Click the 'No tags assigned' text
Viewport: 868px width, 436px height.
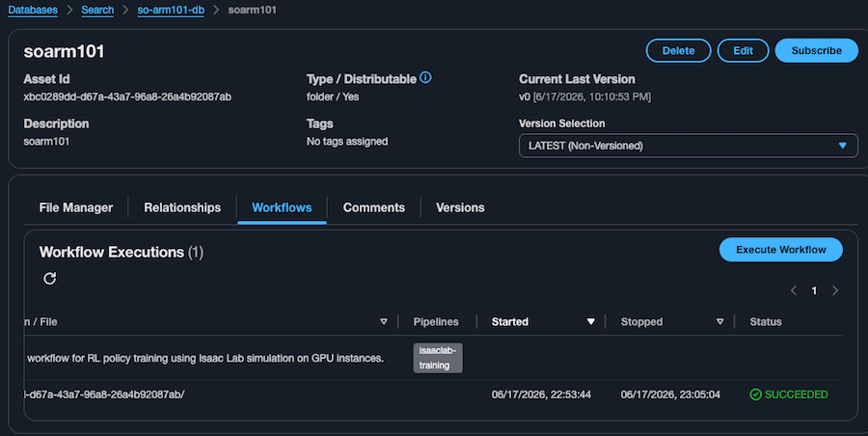pyautogui.click(x=347, y=141)
